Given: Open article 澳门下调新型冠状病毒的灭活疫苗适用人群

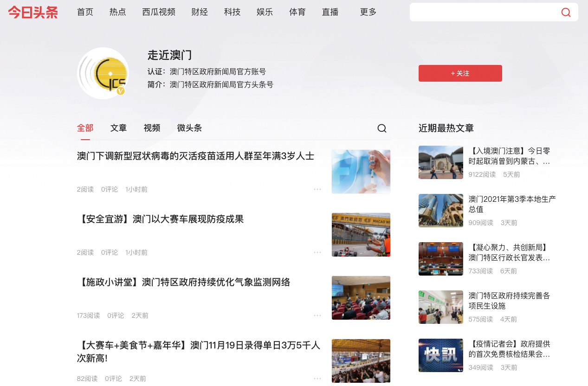Looking at the screenshot, I should pyautogui.click(x=195, y=156).
